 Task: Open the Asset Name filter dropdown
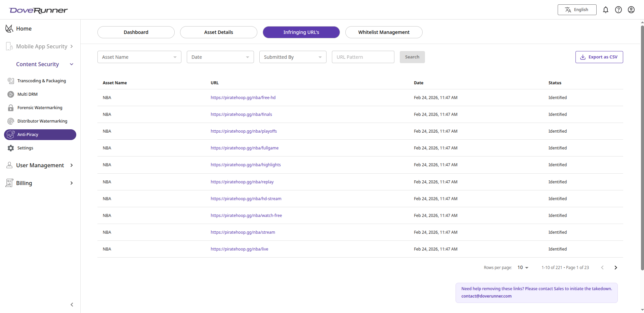tap(139, 57)
